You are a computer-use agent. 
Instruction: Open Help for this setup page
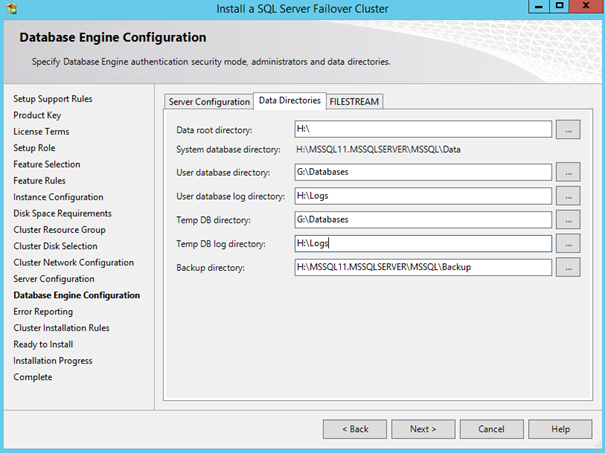560,429
